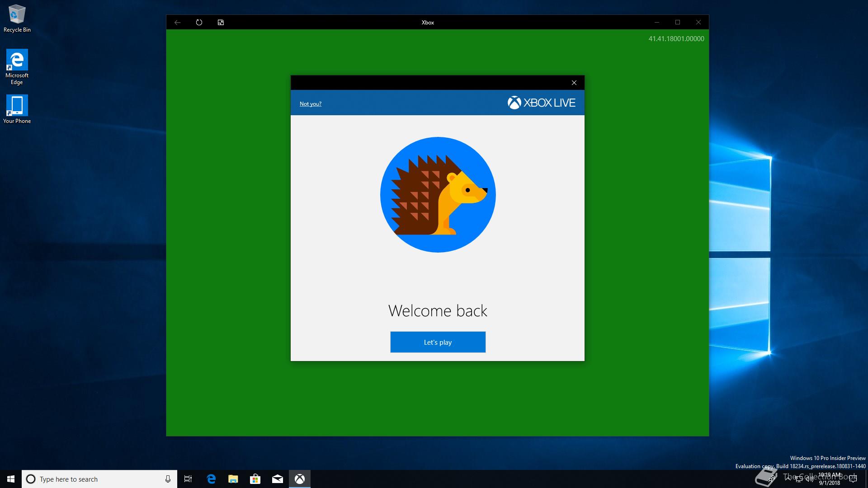Open Mail from the taskbar
The width and height of the screenshot is (868, 488).
coord(278,479)
